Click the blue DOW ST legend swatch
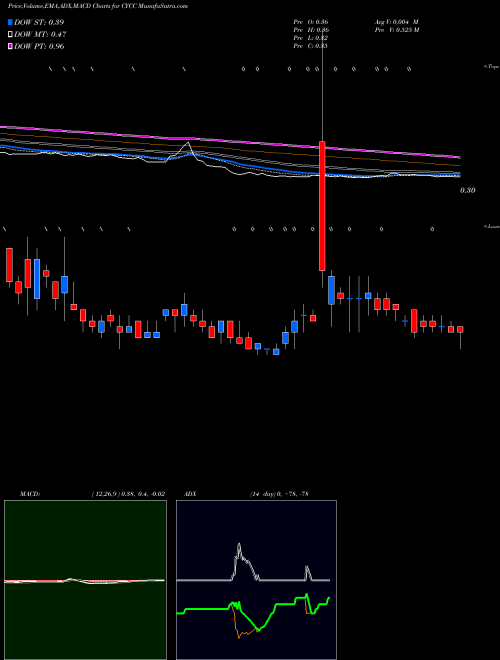This screenshot has width=500, height=660. click(x=11, y=22)
